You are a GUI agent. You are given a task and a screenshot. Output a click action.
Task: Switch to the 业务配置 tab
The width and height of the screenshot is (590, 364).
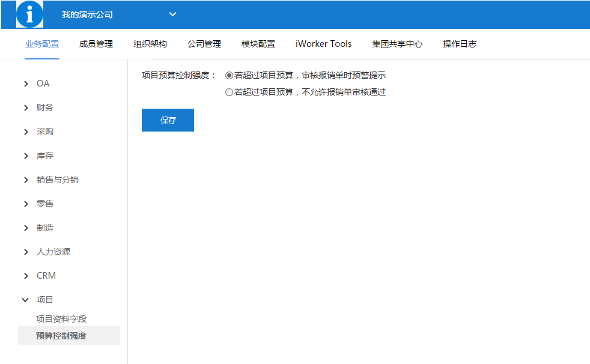pos(42,44)
